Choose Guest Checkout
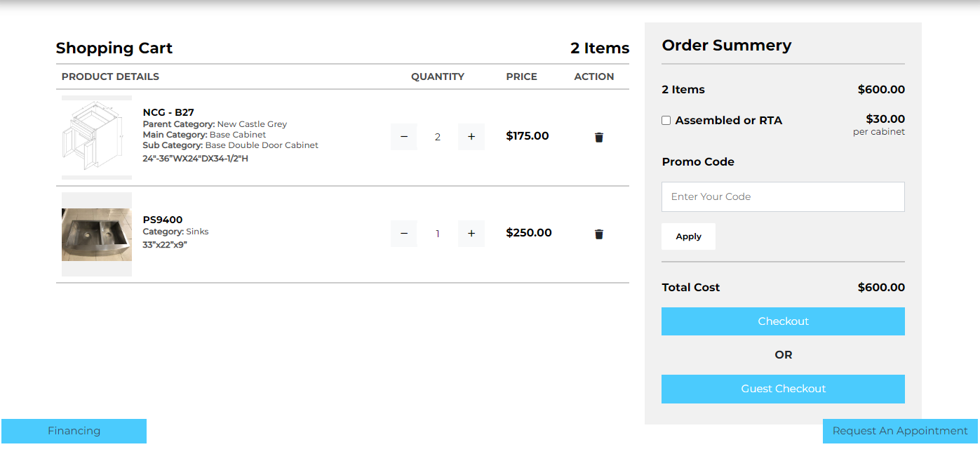Image resolution: width=980 pixels, height=454 pixels. click(x=783, y=389)
